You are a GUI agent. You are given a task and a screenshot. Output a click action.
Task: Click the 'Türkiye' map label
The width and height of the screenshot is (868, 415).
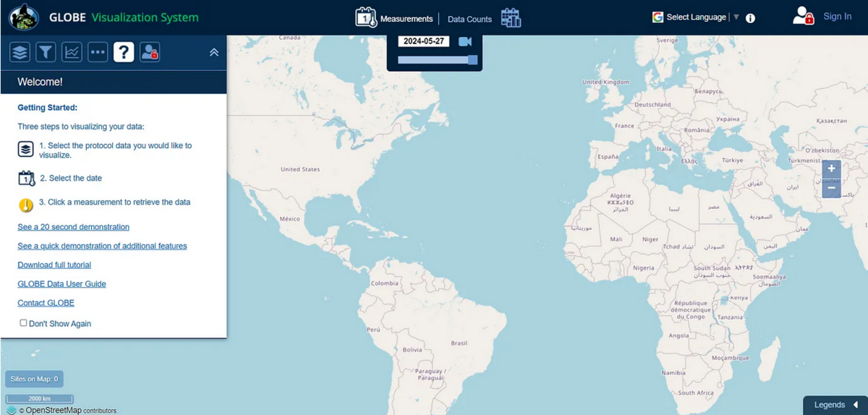(x=732, y=160)
